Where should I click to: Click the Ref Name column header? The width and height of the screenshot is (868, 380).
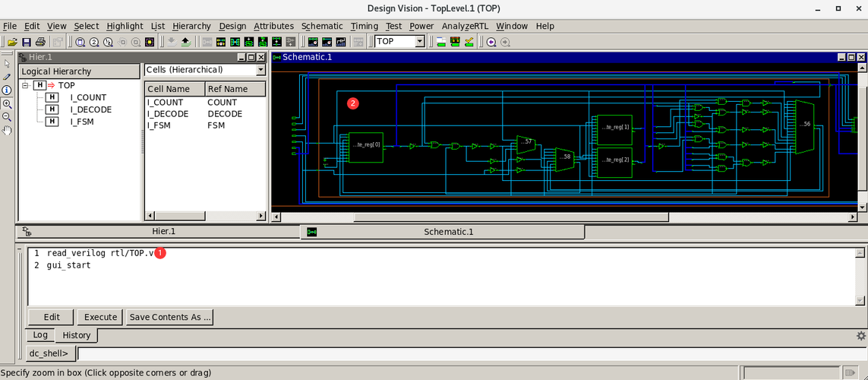pos(235,89)
